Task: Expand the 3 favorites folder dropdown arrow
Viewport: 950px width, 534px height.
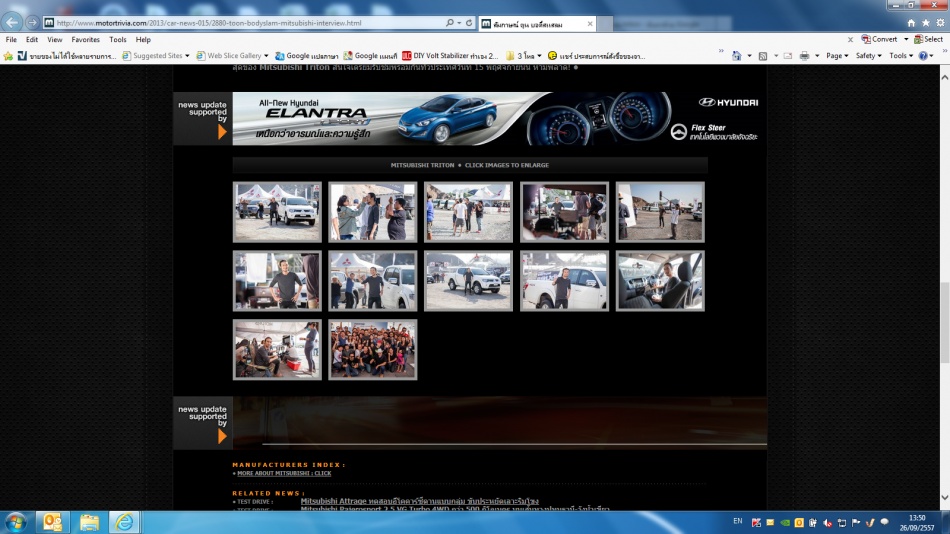Action: pos(539,56)
